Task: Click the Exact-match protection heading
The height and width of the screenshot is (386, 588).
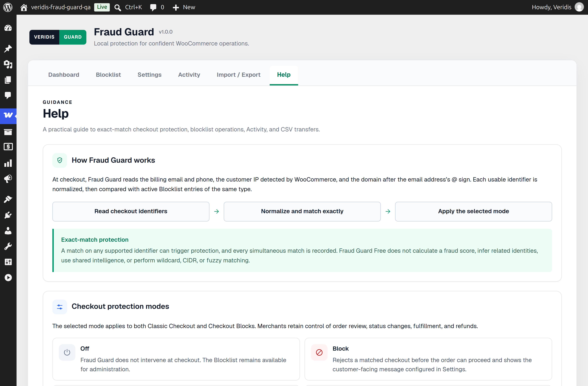Action: [x=95, y=239]
